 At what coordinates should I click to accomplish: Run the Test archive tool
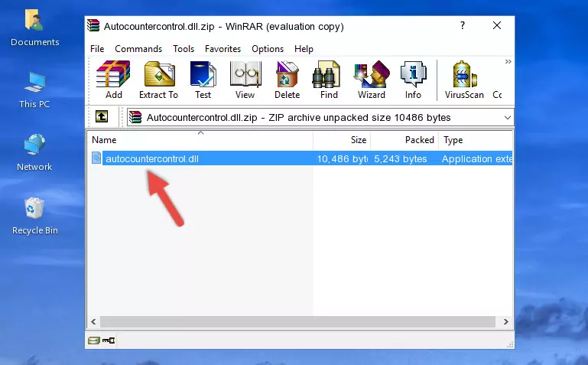[203, 80]
